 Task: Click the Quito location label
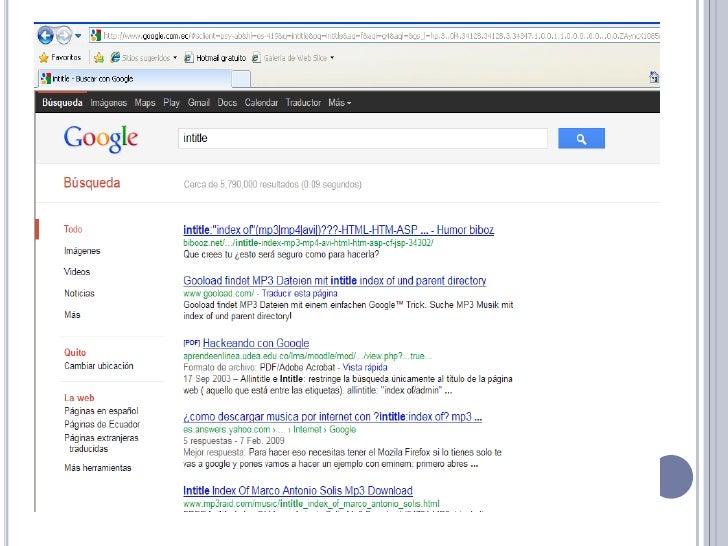pyautogui.click(x=75, y=352)
